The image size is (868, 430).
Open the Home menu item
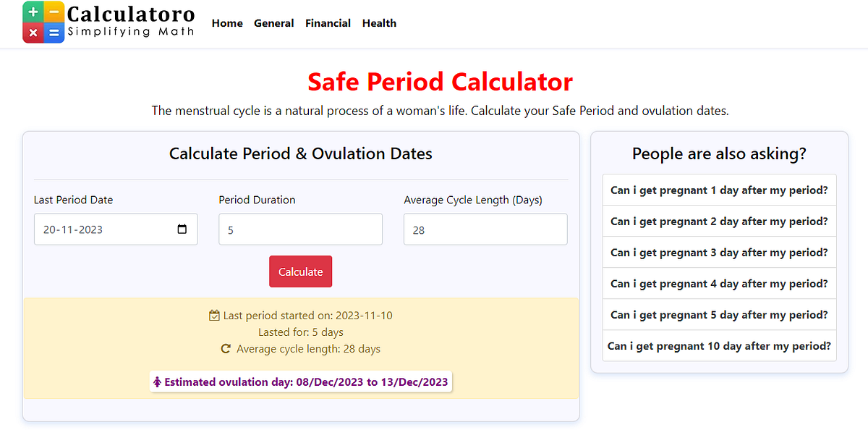(x=227, y=23)
